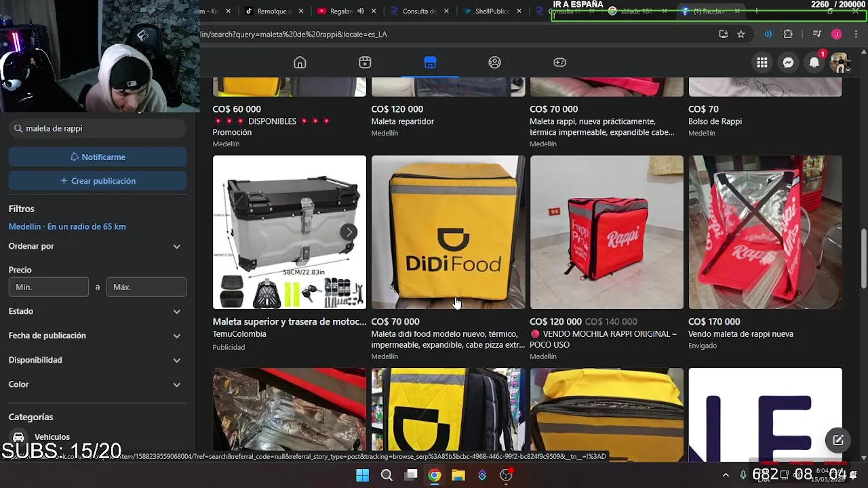This screenshot has width=868, height=488.
Task: Open Maleta didi food listing title
Action: point(448,339)
